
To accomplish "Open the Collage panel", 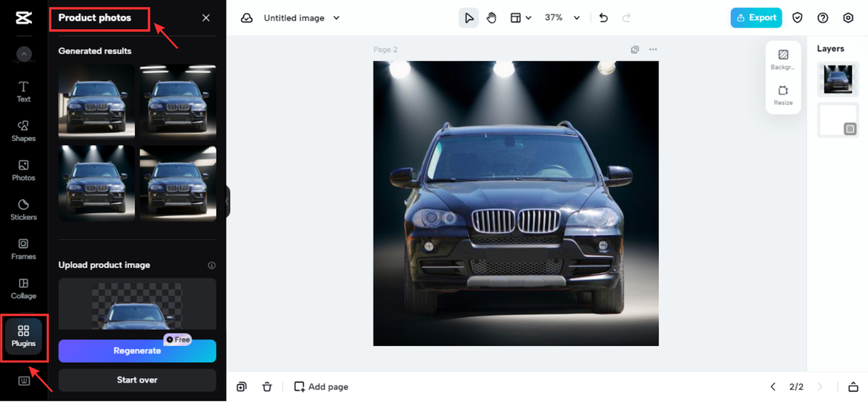I will [x=24, y=289].
